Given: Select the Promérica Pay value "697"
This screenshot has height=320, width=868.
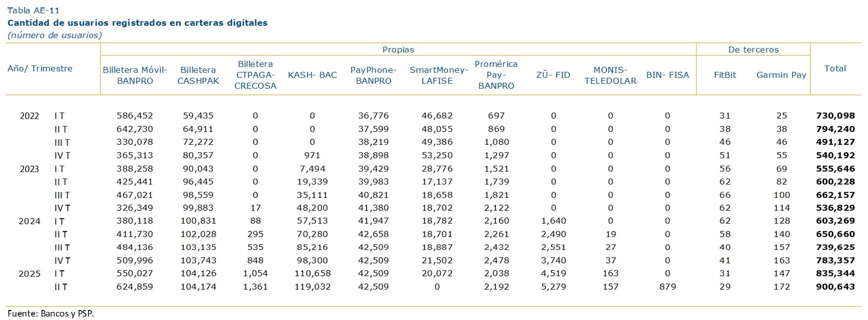Looking at the screenshot, I should point(496,116).
